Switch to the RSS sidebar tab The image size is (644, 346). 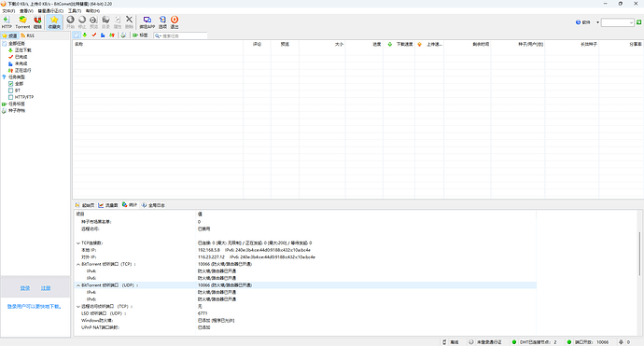point(27,35)
